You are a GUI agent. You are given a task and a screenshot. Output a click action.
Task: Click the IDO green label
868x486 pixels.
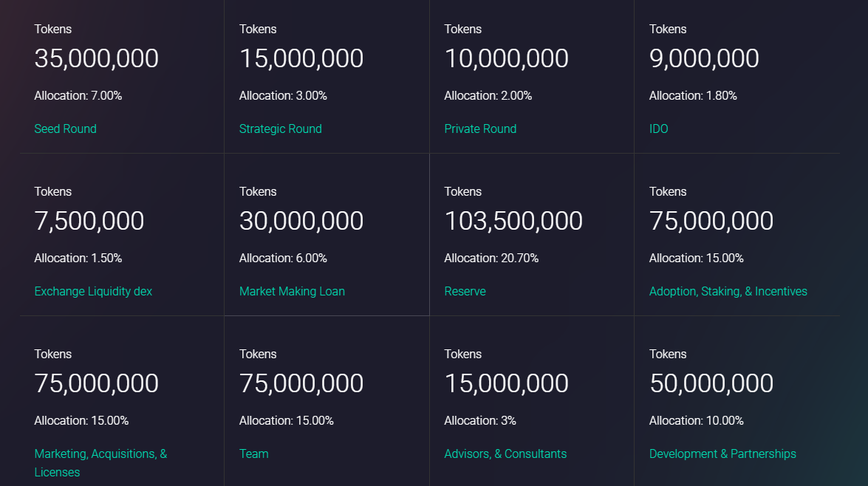658,129
